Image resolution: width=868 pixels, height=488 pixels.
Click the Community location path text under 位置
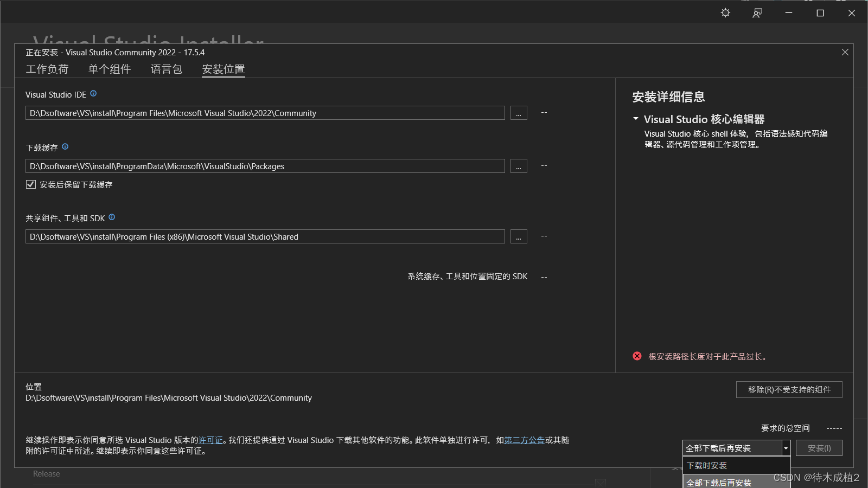click(x=169, y=398)
